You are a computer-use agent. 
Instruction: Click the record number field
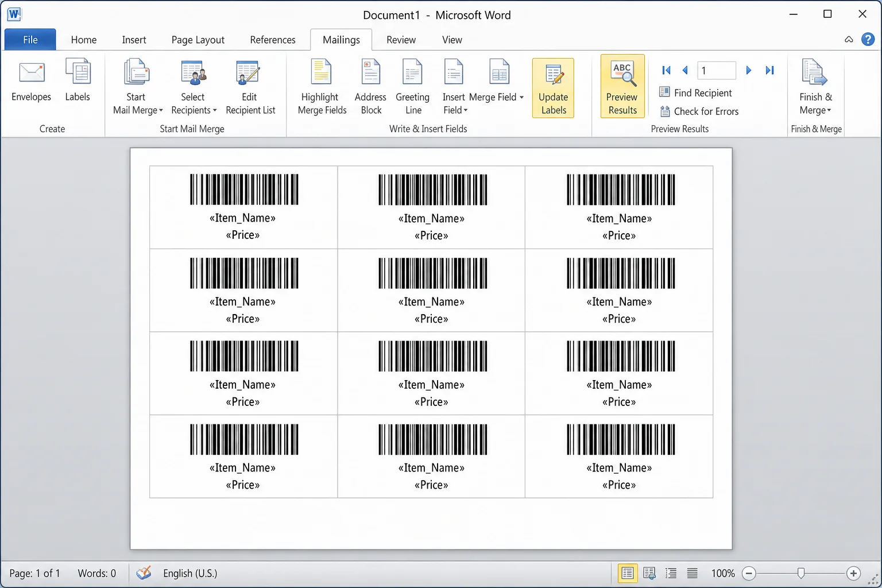coord(716,70)
